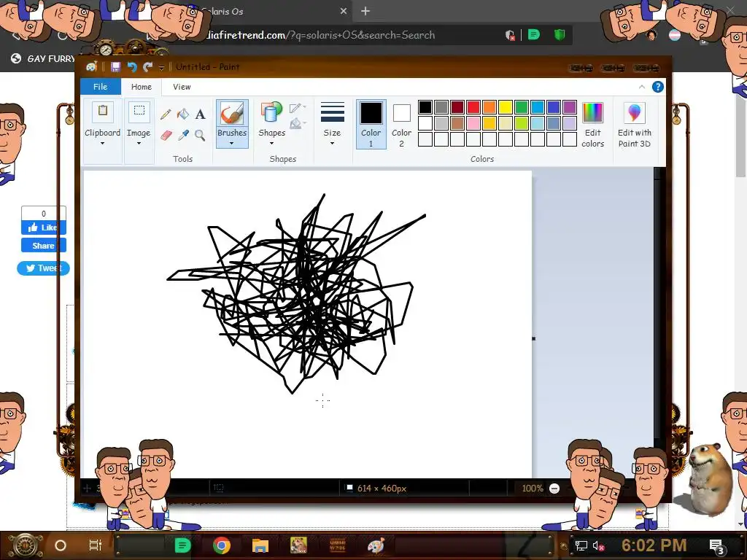
Task: Click the Facebook Share button on webpage
Action: 43,246
